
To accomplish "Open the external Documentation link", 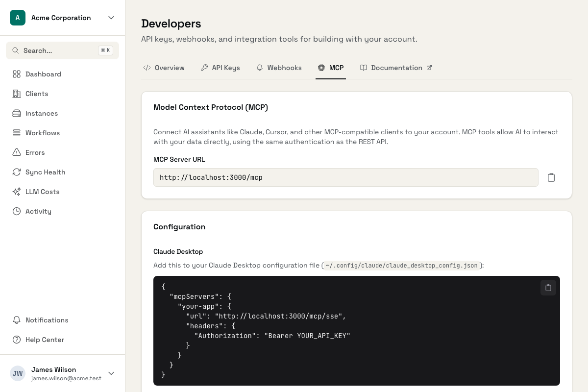I will coord(396,68).
